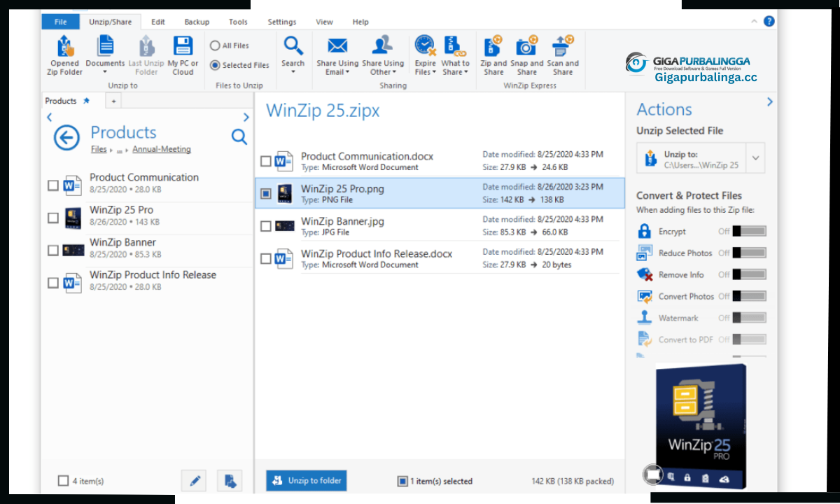The height and width of the screenshot is (504, 840).
Task: Click the Unzip to path button in Actions
Action: pos(692,158)
